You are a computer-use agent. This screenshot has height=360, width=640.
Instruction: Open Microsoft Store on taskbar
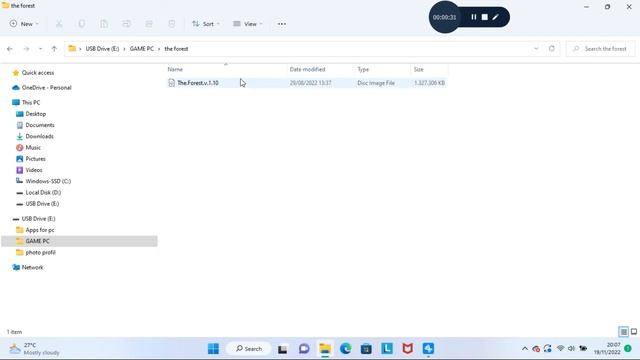pyautogui.click(x=366, y=349)
